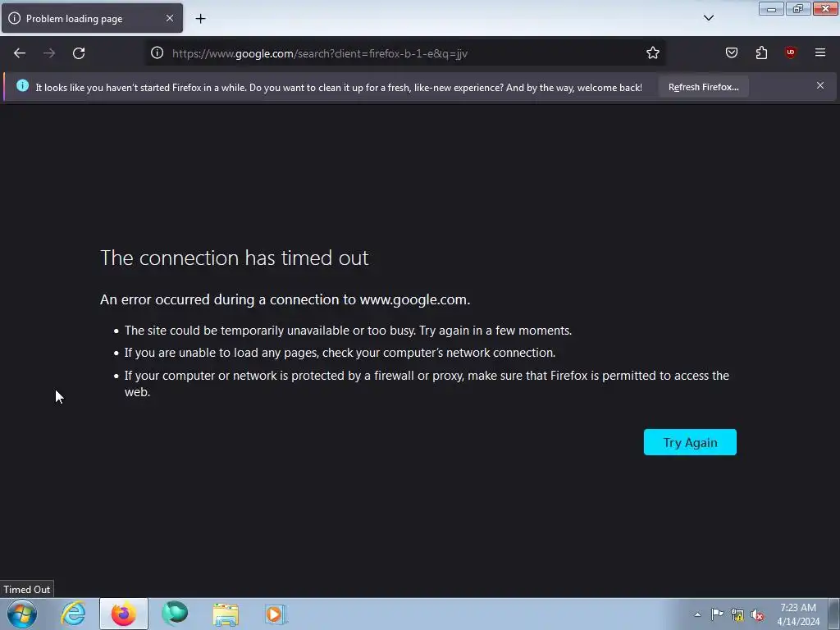Open site information icon in address bar
This screenshot has height=630, width=840.
click(157, 52)
